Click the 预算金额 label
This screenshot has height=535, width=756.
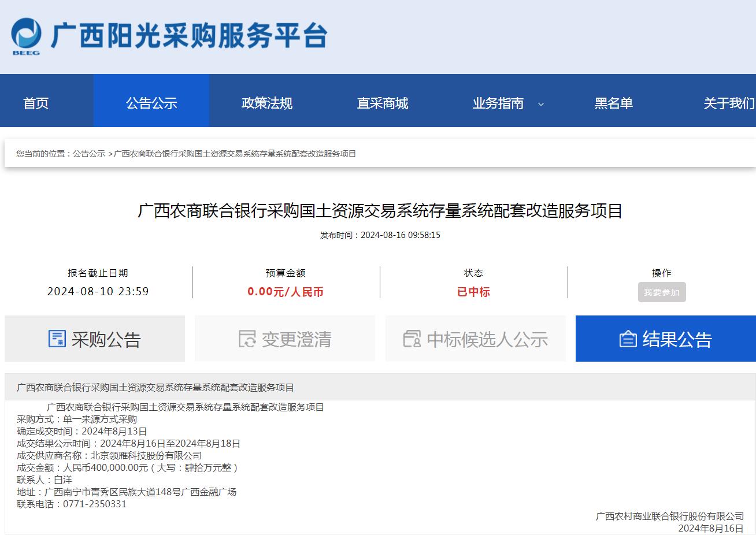click(286, 273)
